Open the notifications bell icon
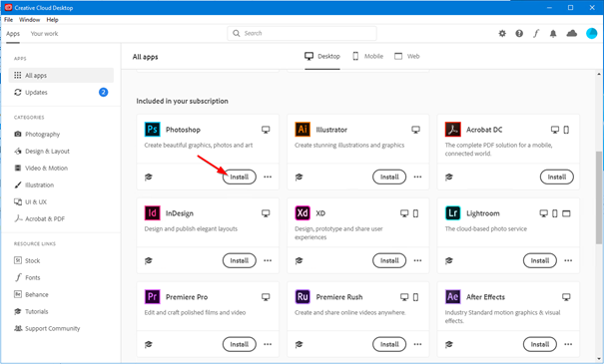The height and width of the screenshot is (364, 604). pyautogui.click(x=553, y=34)
